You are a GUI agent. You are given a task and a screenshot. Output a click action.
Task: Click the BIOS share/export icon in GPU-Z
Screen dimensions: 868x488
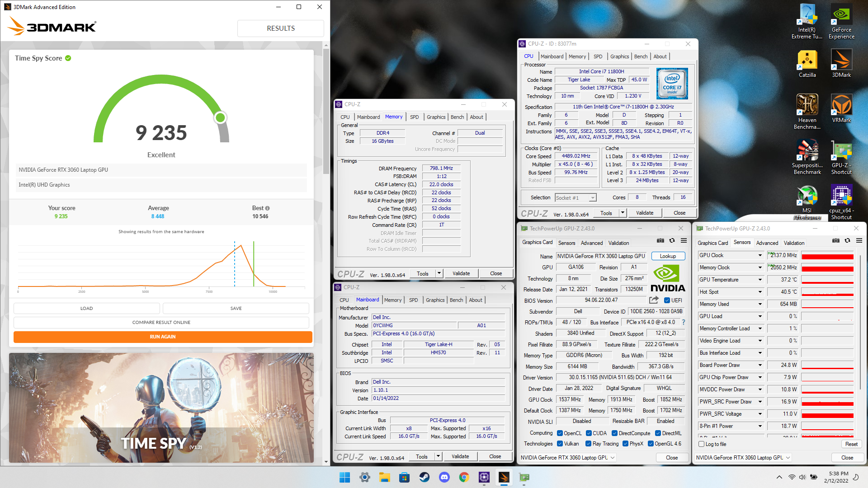coord(654,300)
